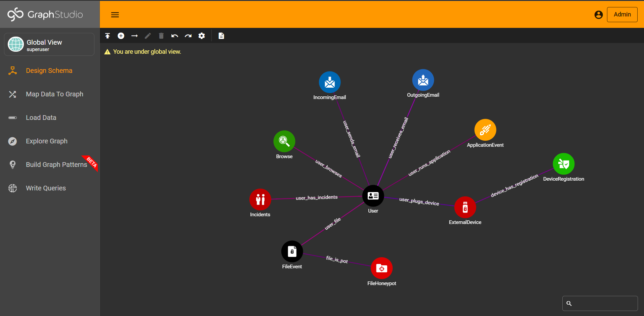Viewport: 644px width, 316px height.
Task: Click the device_has_registration edge label
Action: [515, 185]
